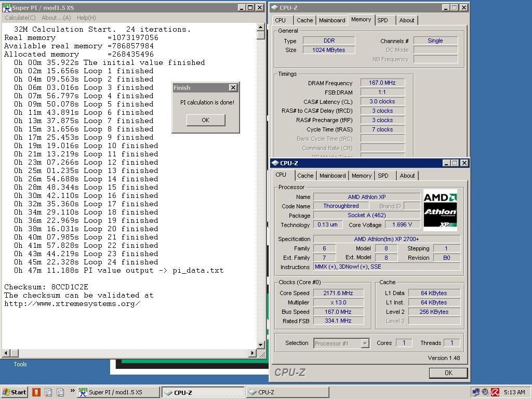Open SPD tab in front CPU-Z window
The image size is (532, 399).
click(383, 176)
